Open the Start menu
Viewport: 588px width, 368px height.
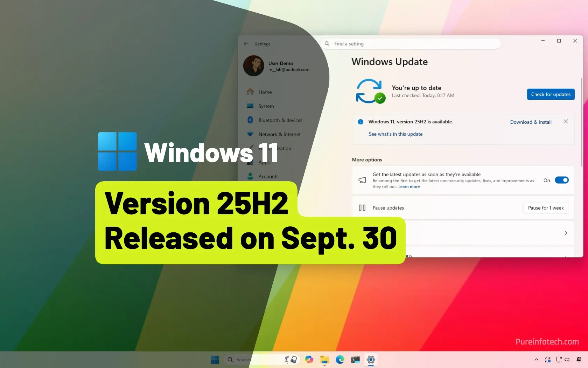215,360
